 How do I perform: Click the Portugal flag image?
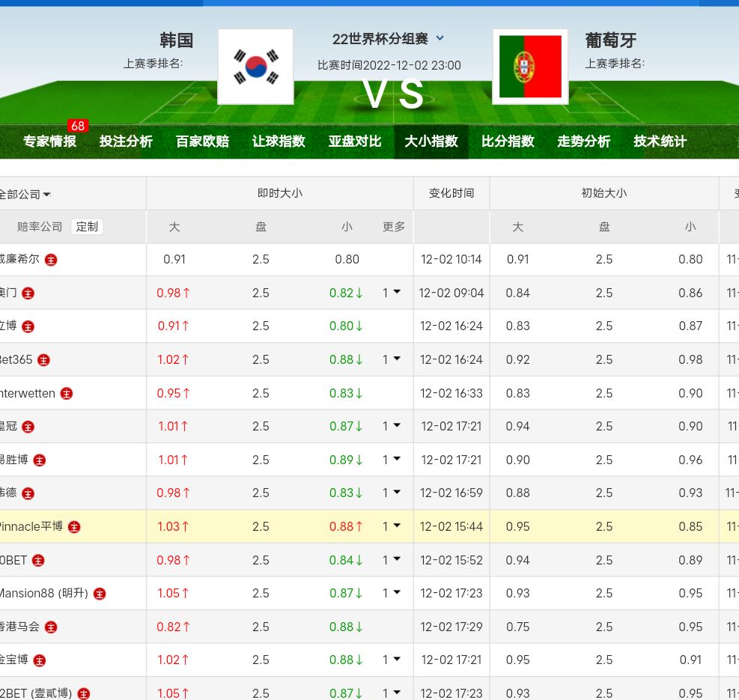530,67
